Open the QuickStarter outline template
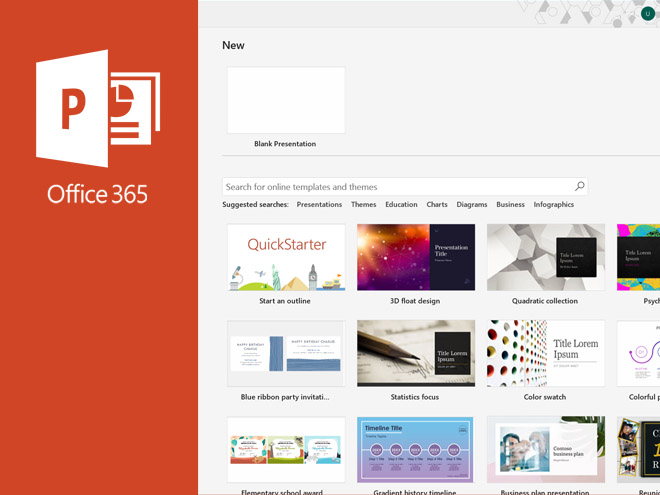 coord(286,258)
